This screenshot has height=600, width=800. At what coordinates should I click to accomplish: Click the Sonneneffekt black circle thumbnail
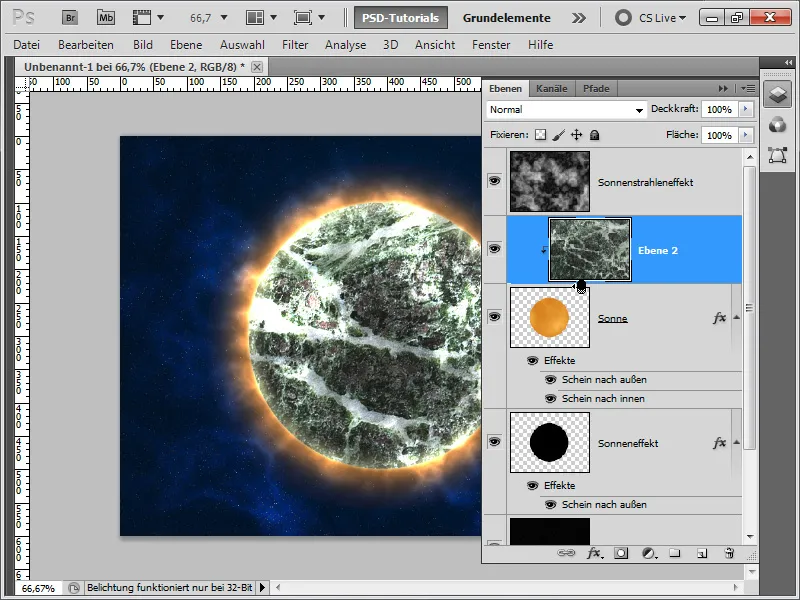(550, 442)
